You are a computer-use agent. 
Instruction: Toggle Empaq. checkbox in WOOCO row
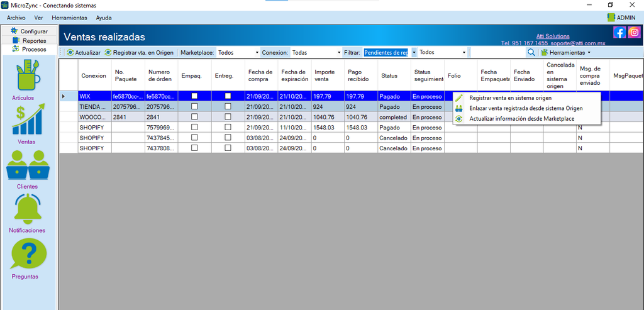point(194,116)
